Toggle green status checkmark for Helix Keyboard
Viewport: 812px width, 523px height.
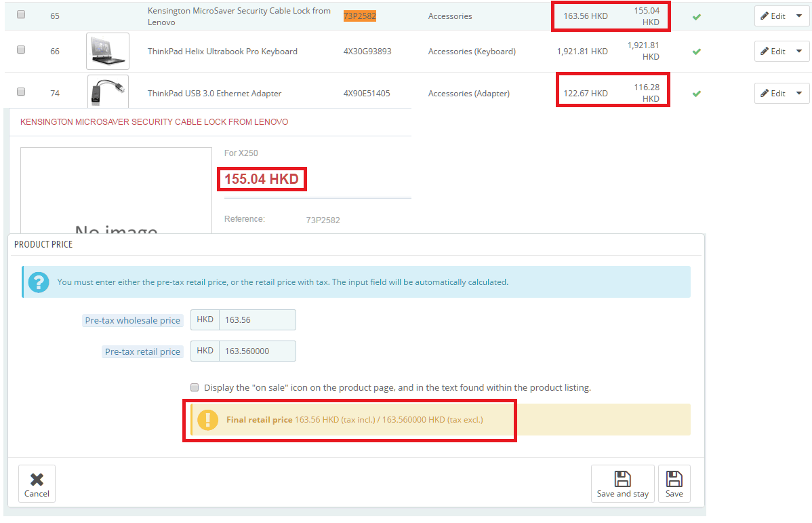(697, 52)
